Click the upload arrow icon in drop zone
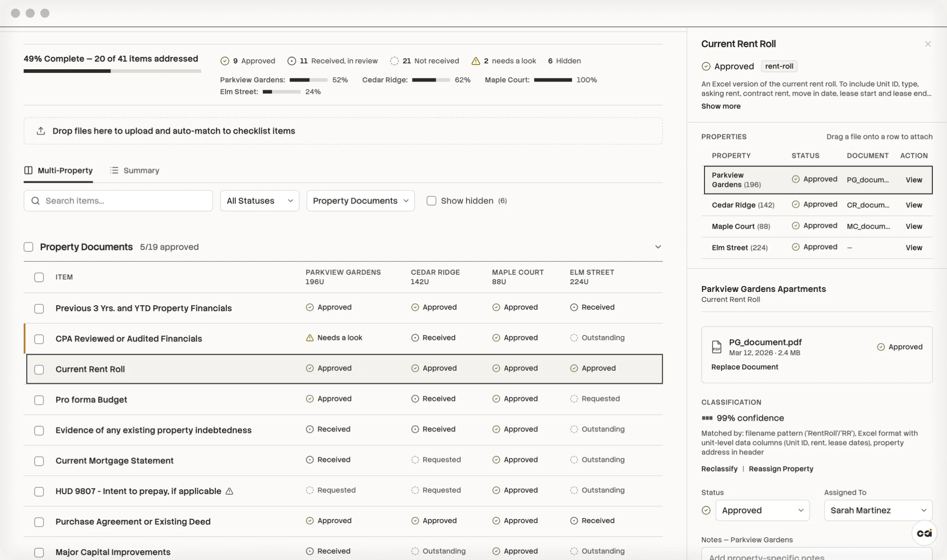 41,131
